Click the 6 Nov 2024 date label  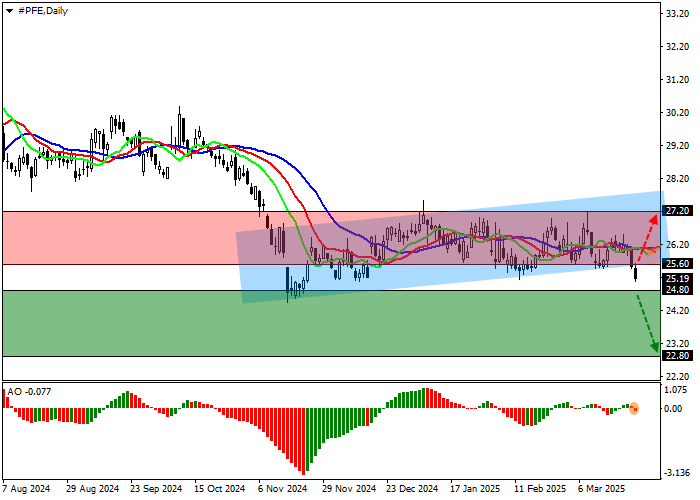click(281, 490)
